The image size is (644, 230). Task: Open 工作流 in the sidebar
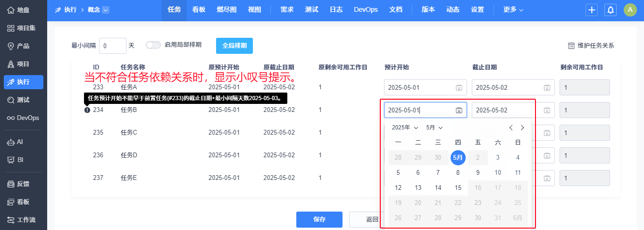tap(24, 220)
